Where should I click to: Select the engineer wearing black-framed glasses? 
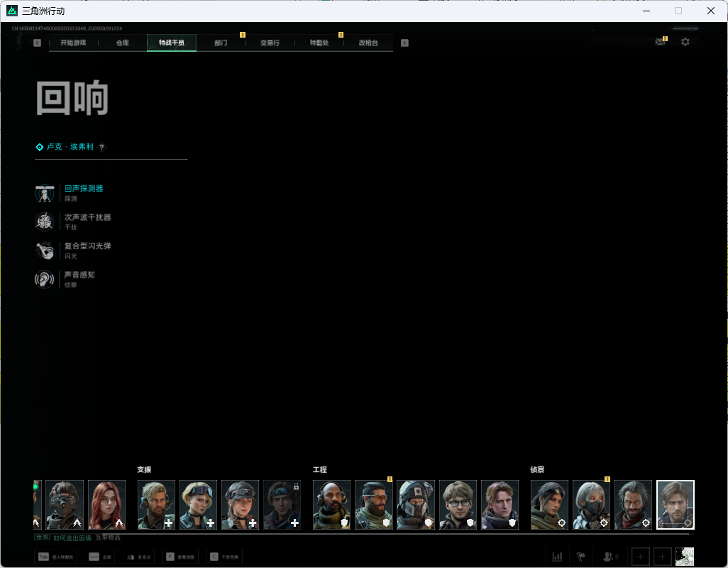tap(458, 505)
